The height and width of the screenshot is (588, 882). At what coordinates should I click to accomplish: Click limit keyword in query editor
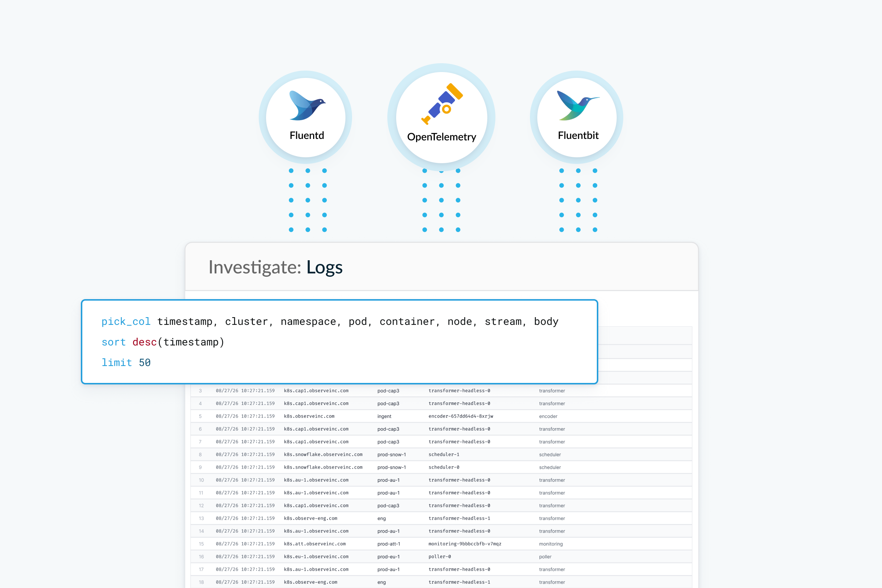116,363
